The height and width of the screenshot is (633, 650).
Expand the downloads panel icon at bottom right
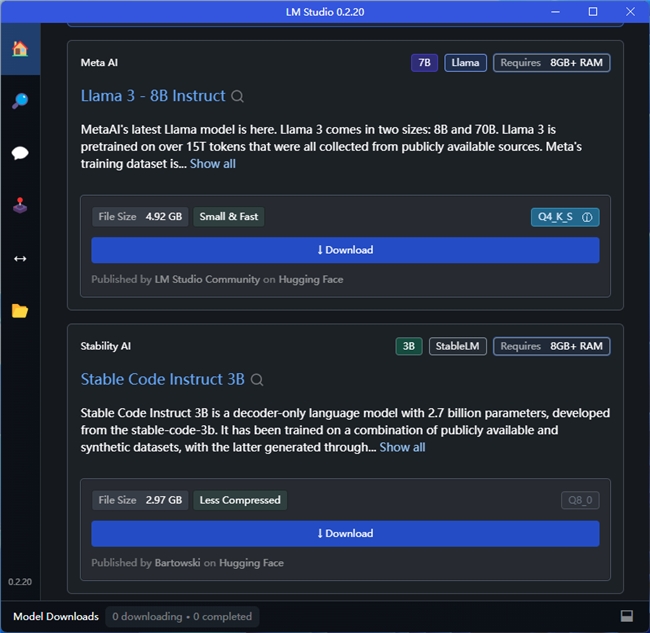626,616
